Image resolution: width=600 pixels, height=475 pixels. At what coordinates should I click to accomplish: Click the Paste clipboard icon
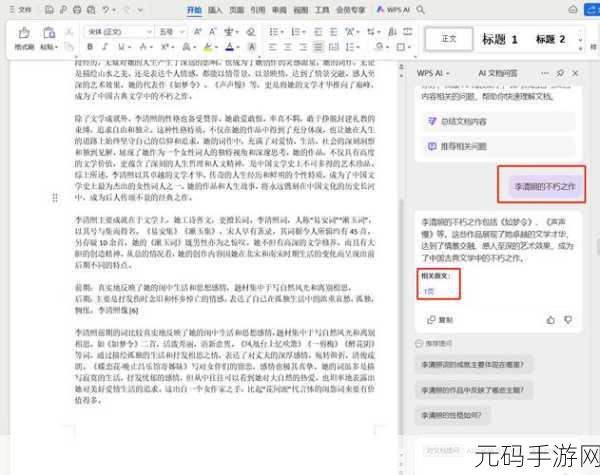[x=49, y=33]
